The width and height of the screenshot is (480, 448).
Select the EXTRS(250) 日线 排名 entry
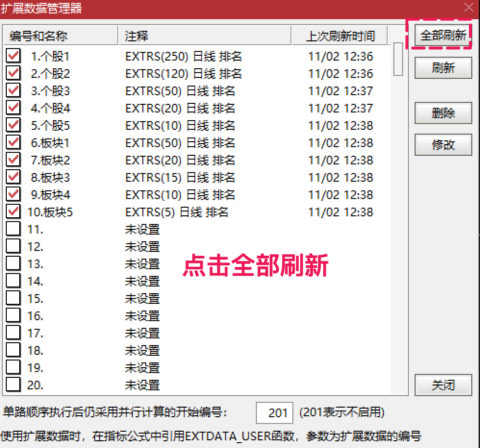(184, 56)
